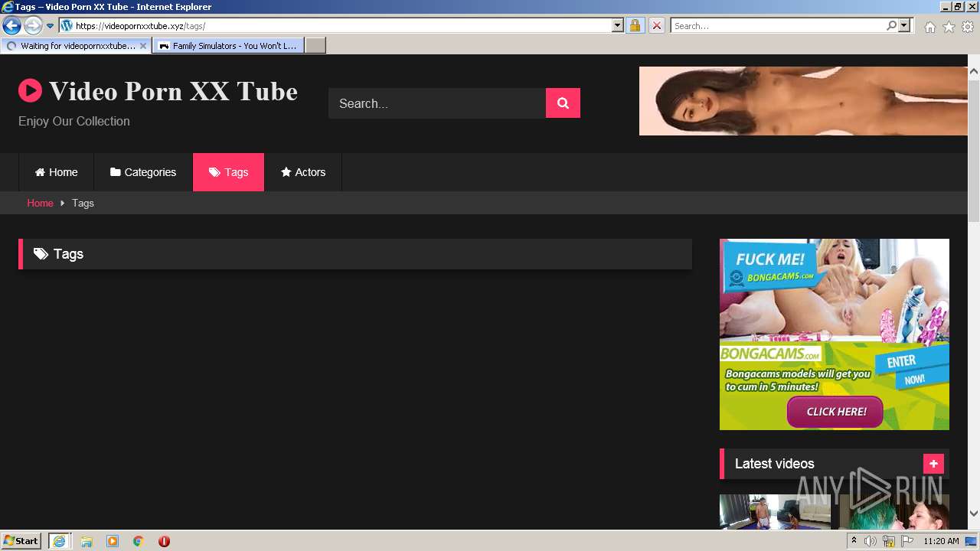The image size is (980, 551).
Task: Click the 'Enjoy Our Collection' tagline
Action: coord(74,121)
